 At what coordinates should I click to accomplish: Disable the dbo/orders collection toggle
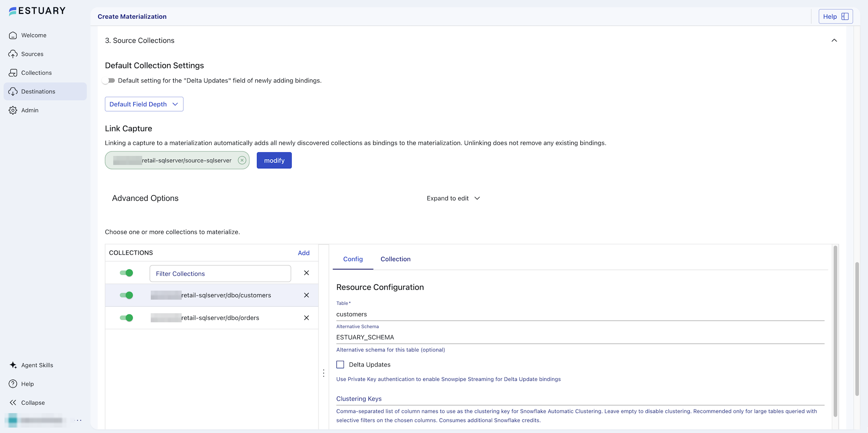click(126, 318)
